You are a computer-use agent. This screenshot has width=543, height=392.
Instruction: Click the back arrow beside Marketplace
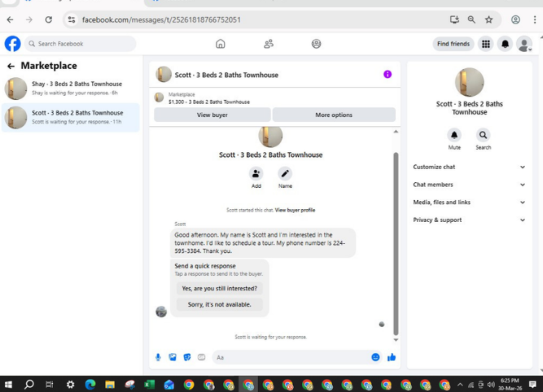pyautogui.click(x=11, y=66)
